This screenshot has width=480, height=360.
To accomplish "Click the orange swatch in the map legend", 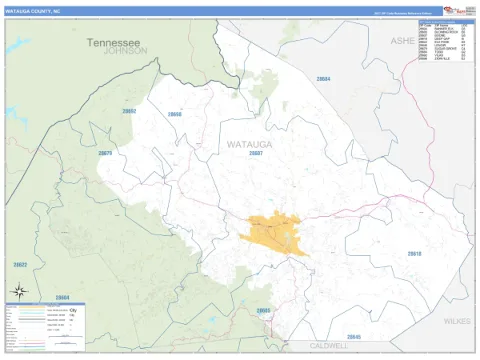I will (32, 307).
